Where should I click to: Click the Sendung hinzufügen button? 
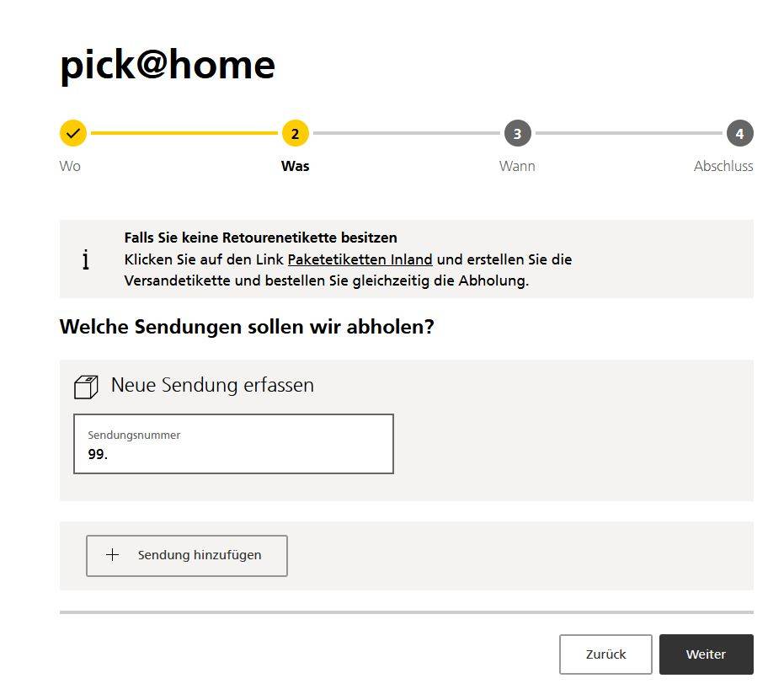point(187,555)
